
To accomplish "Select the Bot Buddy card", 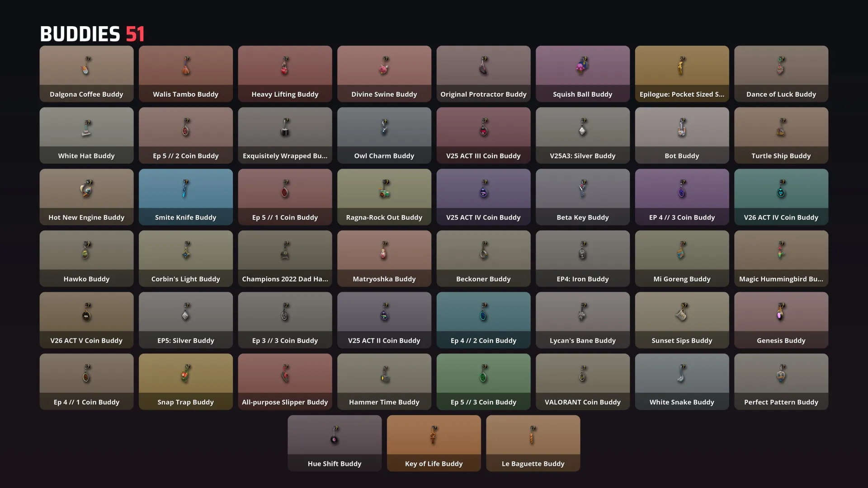I will pos(682,135).
